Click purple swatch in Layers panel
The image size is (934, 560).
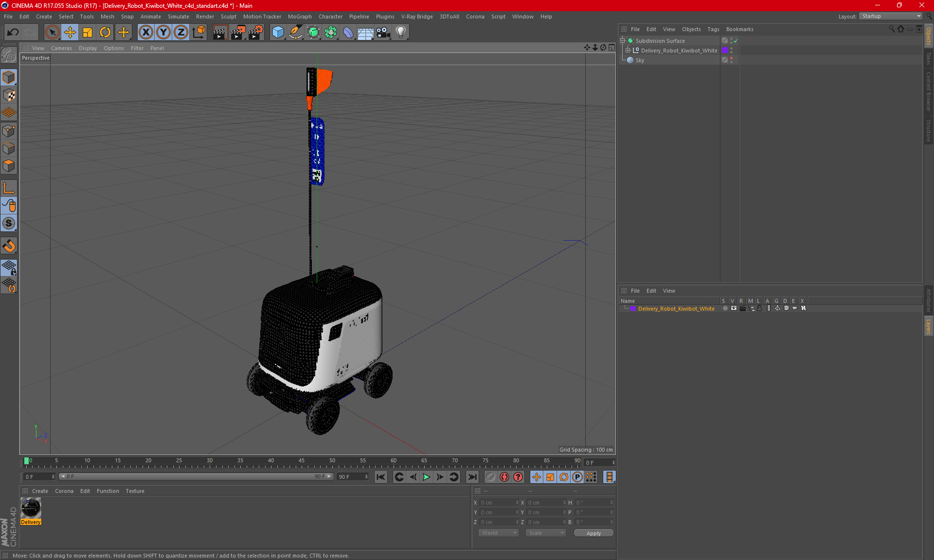pos(633,309)
